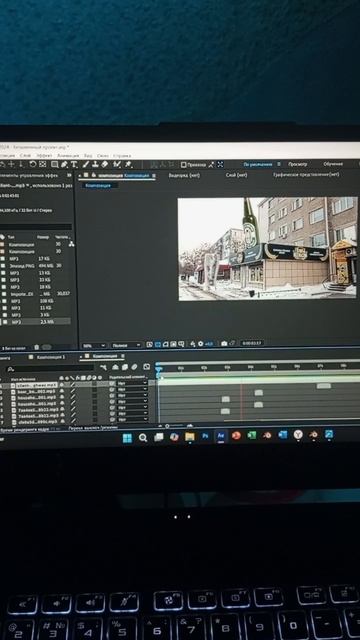Image resolution: width=360 pixels, height=640 pixels.
Task: Click the flowchart icon beside the first Композиция item
Action: pyautogui.click(x=71, y=244)
